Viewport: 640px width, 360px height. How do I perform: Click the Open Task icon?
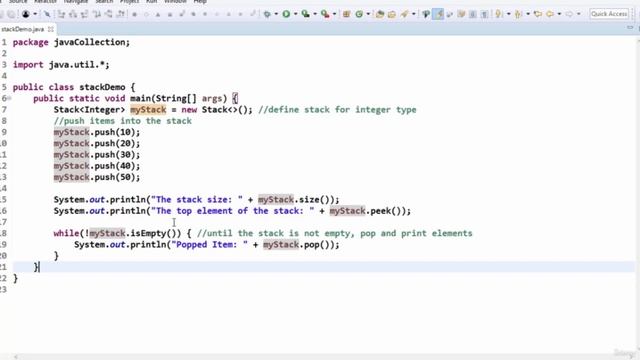point(392,14)
